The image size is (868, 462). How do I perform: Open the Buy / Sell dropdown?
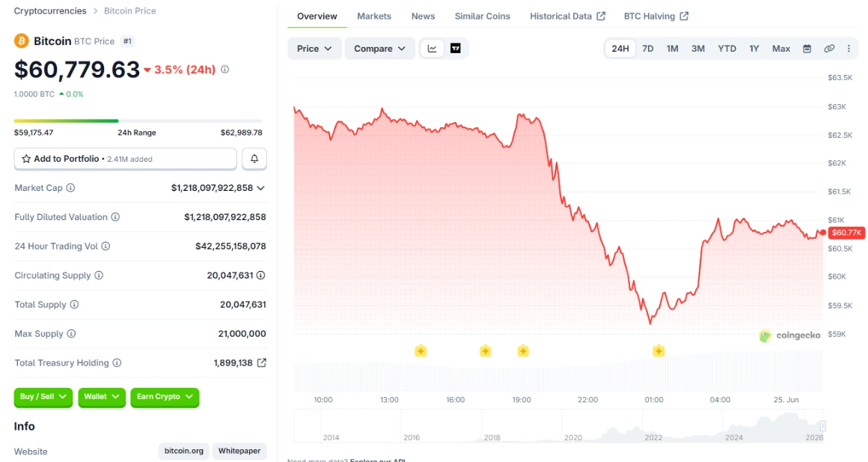point(43,397)
